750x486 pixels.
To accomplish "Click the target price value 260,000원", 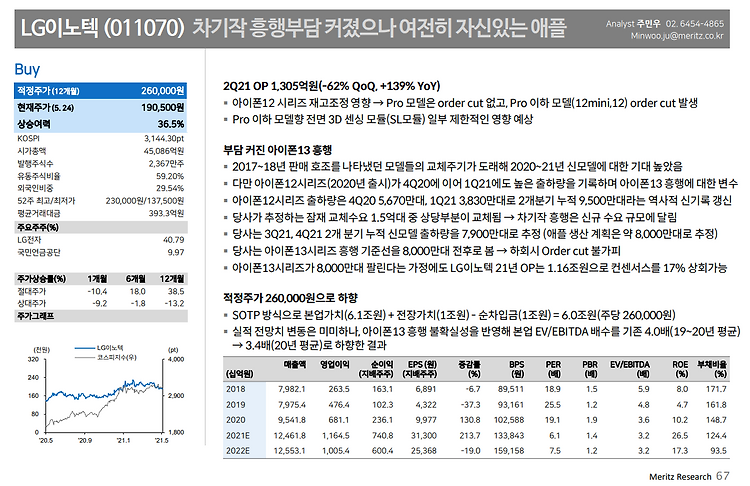I will pos(162,91).
